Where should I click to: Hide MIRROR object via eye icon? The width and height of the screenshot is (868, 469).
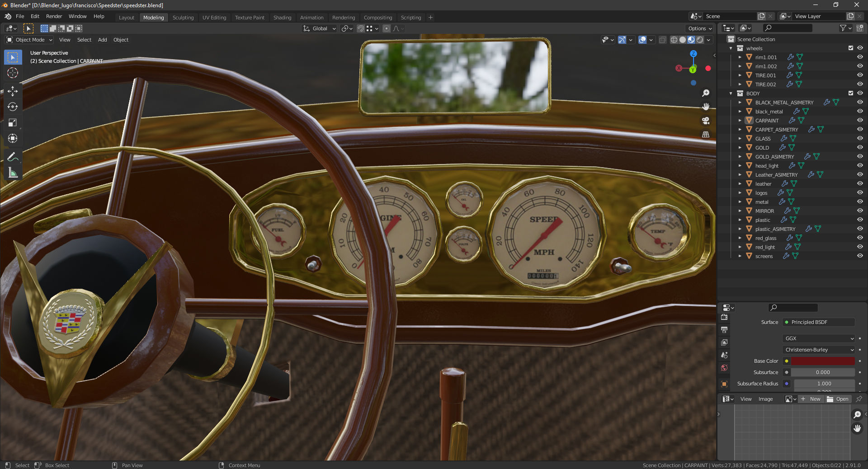pyautogui.click(x=860, y=211)
